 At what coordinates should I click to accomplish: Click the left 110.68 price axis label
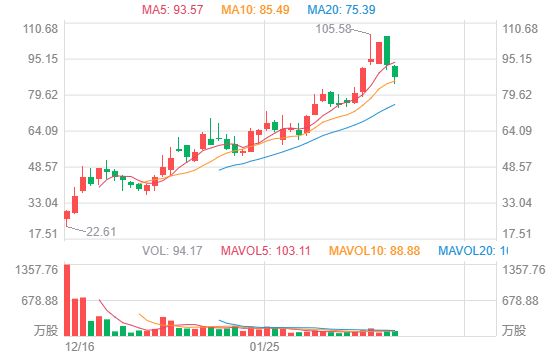(x=40, y=29)
